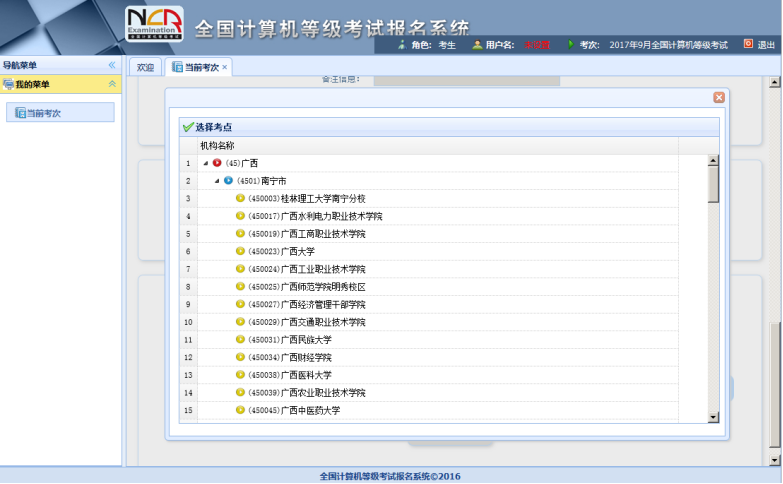The width and height of the screenshot is (783, 484).
Task: Collapse the (45)广西 tree node
Action: coord(206,163)
